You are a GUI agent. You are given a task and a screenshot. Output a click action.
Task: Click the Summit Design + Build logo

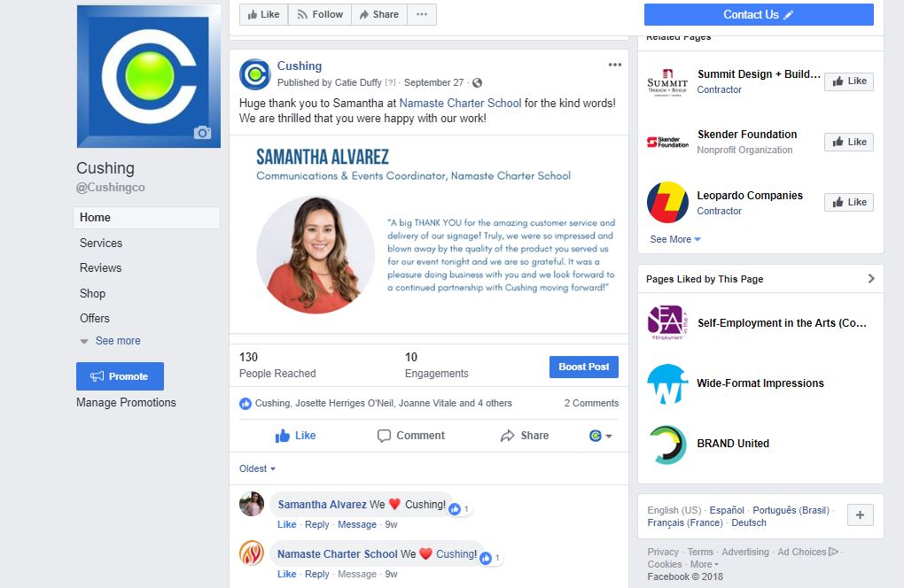(667, 81)
